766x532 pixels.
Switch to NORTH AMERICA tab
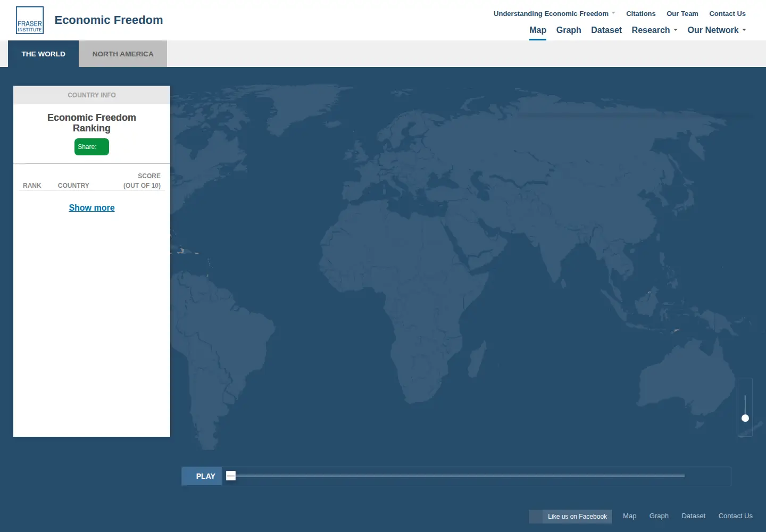[x=123, y=54]
